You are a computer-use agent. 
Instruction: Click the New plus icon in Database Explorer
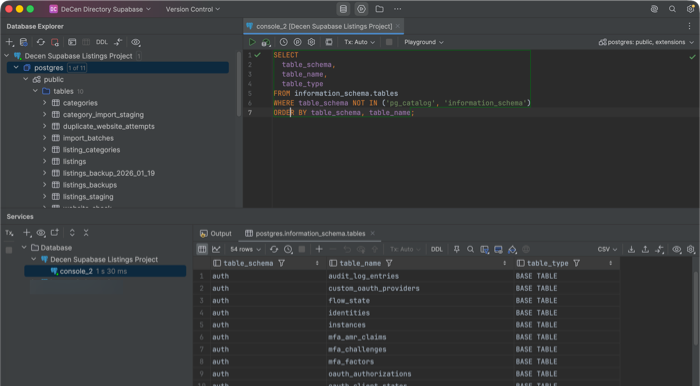pos(9,42)
